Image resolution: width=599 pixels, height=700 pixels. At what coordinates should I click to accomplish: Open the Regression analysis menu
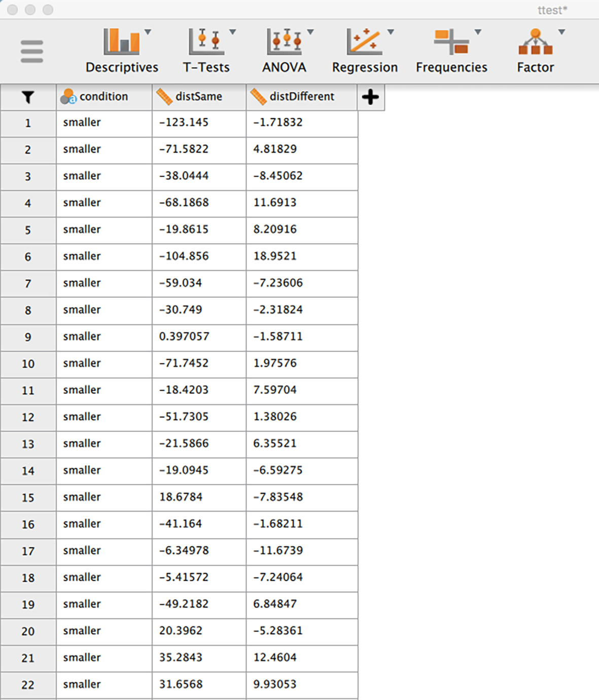[x=365, y=51]
